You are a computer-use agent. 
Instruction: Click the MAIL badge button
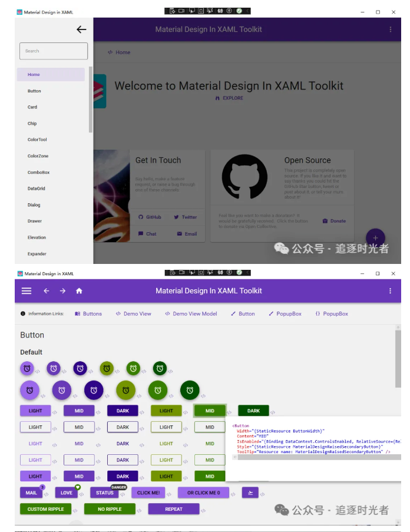point(31,493)
